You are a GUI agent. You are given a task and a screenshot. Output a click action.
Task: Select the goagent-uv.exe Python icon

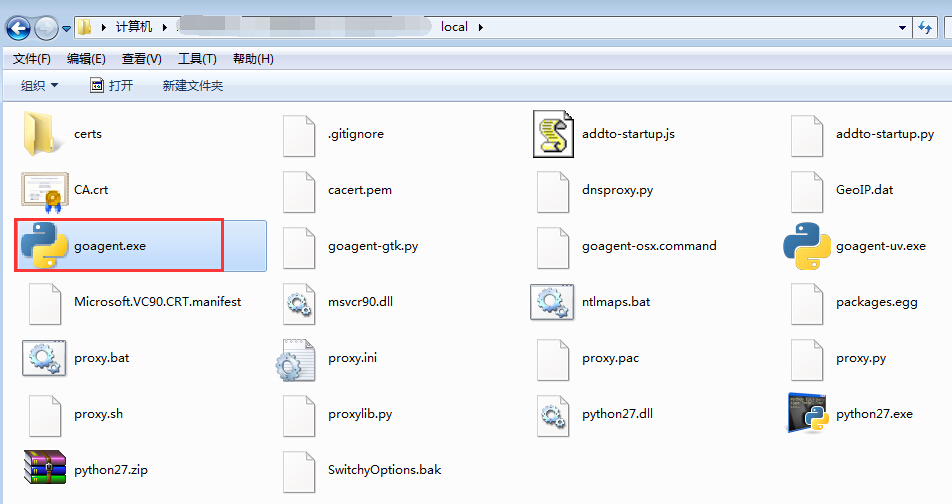click(806, 246)
